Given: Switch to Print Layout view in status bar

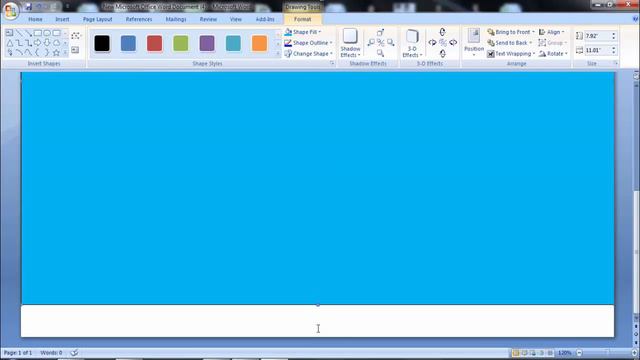Looking at the screenshot, I should pyautogui.click(x=516, y=353).
